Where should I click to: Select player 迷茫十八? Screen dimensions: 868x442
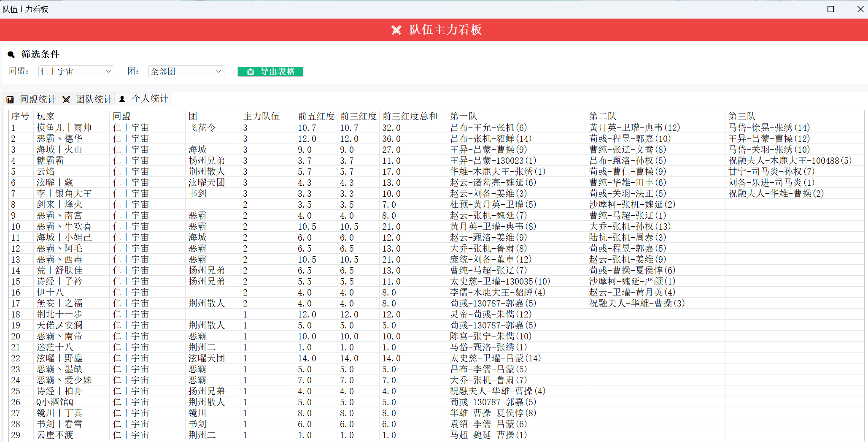(55, 347)
